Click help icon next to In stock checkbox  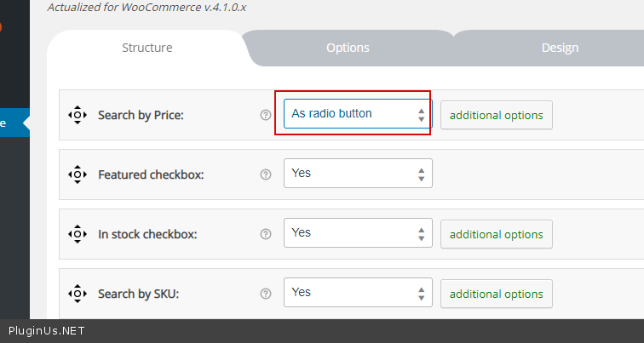(x=266, y=234)
